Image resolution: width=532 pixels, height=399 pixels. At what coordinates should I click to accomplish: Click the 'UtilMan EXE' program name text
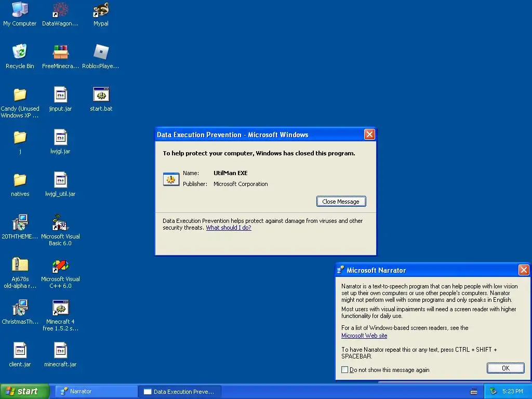[230, 173]
